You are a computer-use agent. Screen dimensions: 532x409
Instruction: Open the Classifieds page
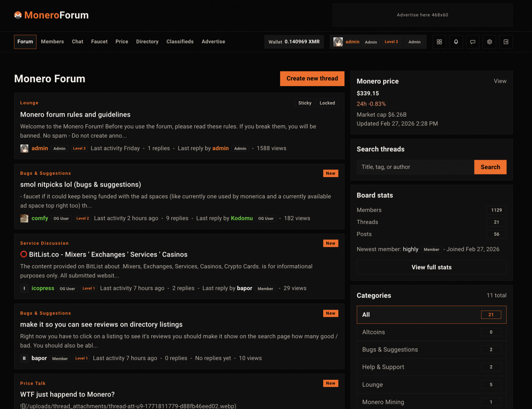click(x=180, y=42)
